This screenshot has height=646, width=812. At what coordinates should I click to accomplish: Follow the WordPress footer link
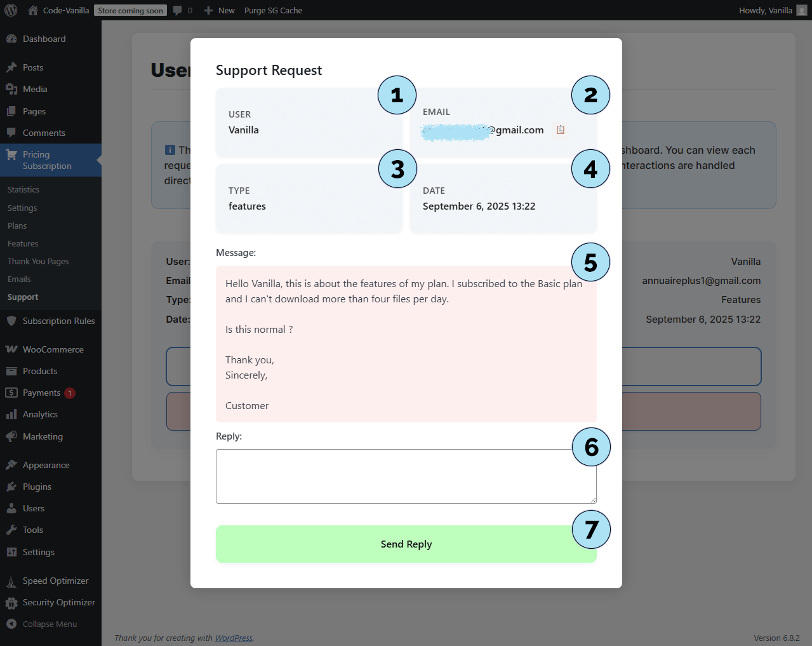pyautogui.click(x=234, y=638)
